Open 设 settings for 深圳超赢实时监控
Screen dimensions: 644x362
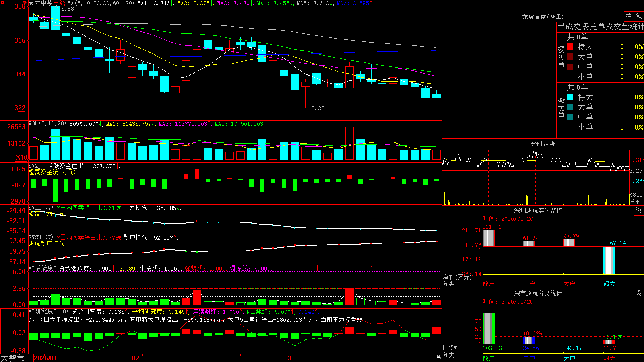[639, 210]
